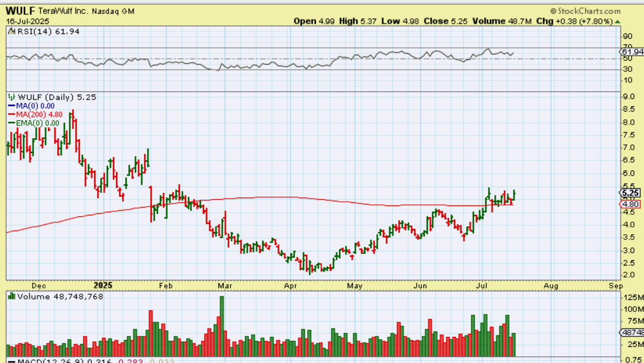Image resolution: width=644 pixels, height=363 pixels.
Task: Click the WULF (Daily) 5.25 legend label
Action: pyautogui.click(x=57, y=97)
